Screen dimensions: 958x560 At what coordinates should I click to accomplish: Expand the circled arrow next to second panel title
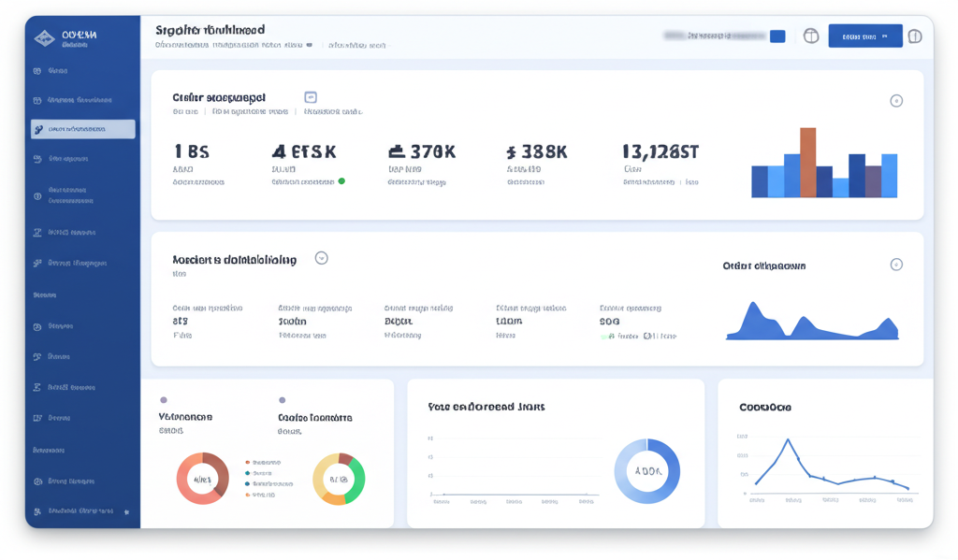pyautogui.click(x=321, y=258)
